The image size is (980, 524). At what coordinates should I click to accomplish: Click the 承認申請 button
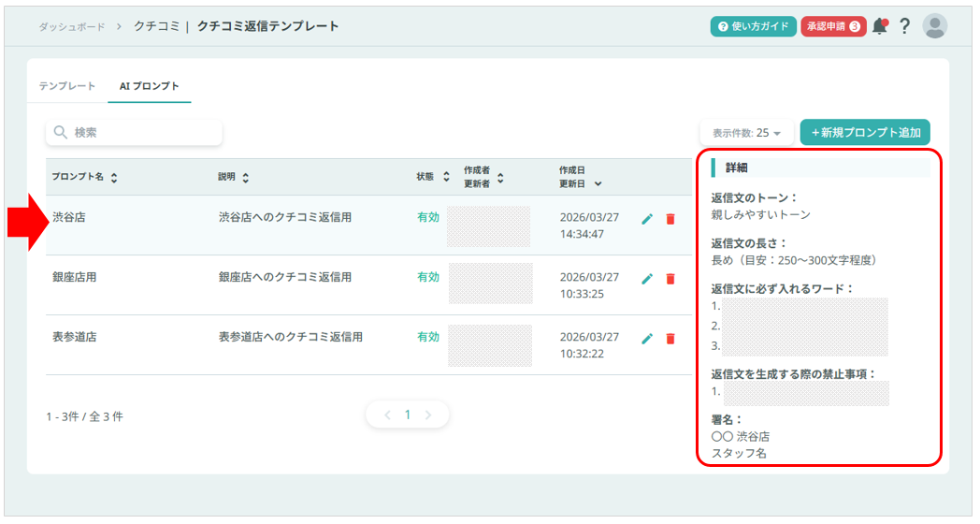pos(831,26)
